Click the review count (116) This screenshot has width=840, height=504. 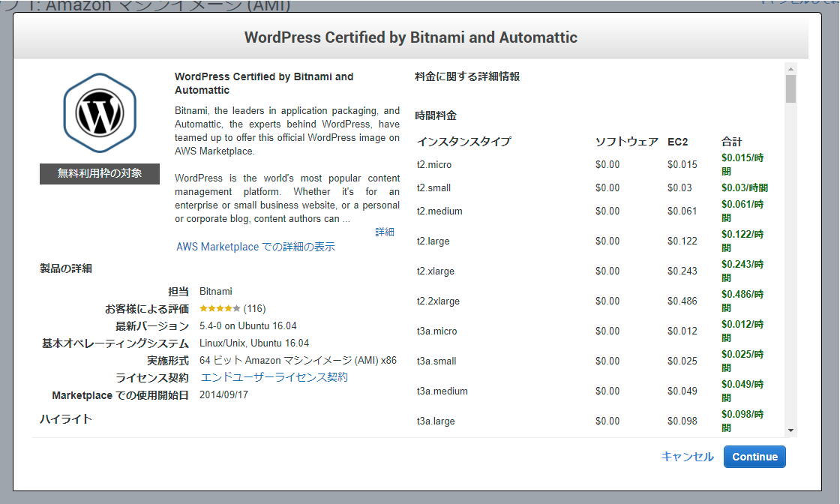pos(254,309)
